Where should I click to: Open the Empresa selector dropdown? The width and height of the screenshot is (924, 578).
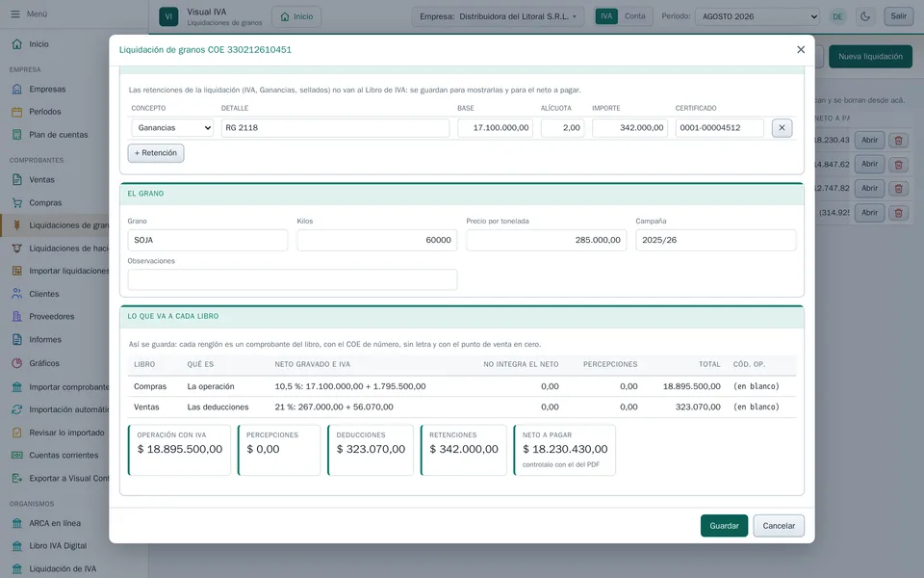point(498,16)
